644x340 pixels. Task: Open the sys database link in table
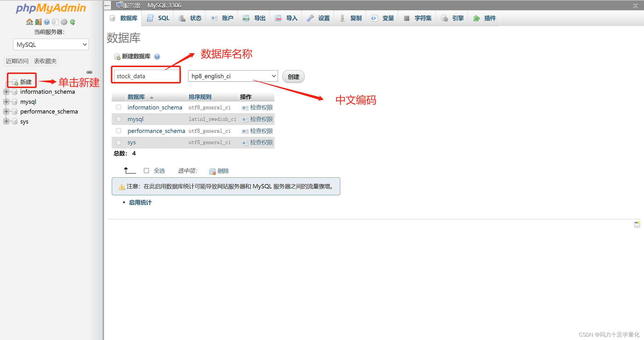coord(132,143)
